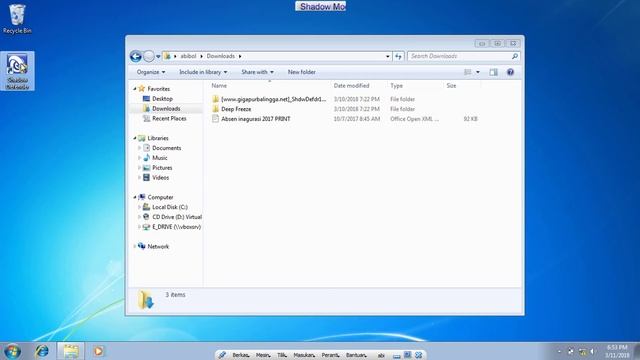Open the Mesin menu in VM toolbar
The image size is (640, 360).
(x=263, y=355)
